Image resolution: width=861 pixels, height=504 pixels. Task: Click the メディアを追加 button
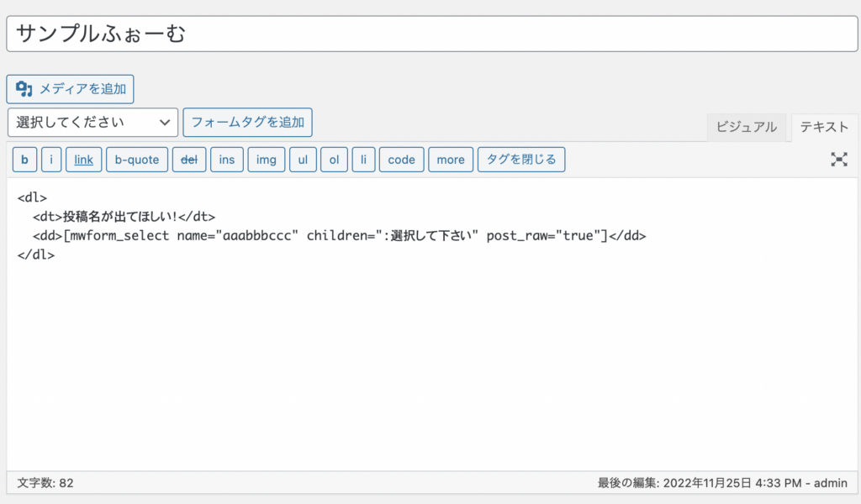tap(71, 89)
